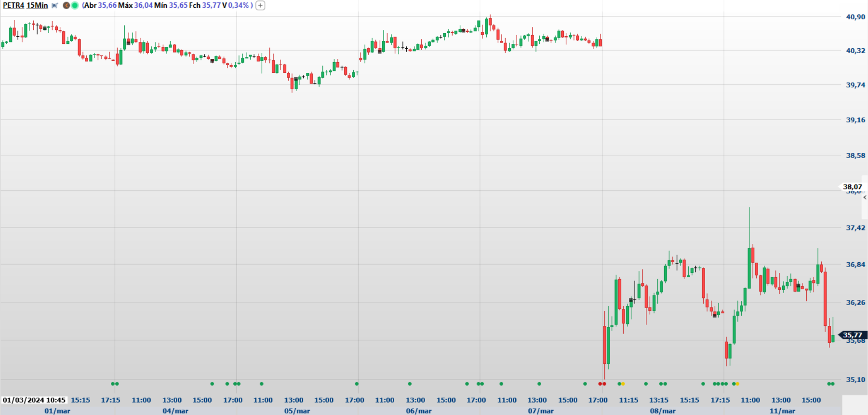Image resolution: width=868 pixels, height=415 pixels.
Task: Expand side panel with right-edge chevron arrow
Action: [865, 198]
